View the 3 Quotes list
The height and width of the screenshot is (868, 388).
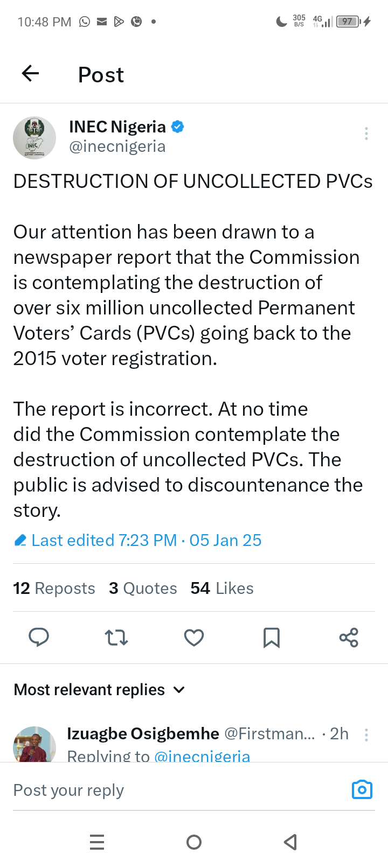click(x=143, y=588)
